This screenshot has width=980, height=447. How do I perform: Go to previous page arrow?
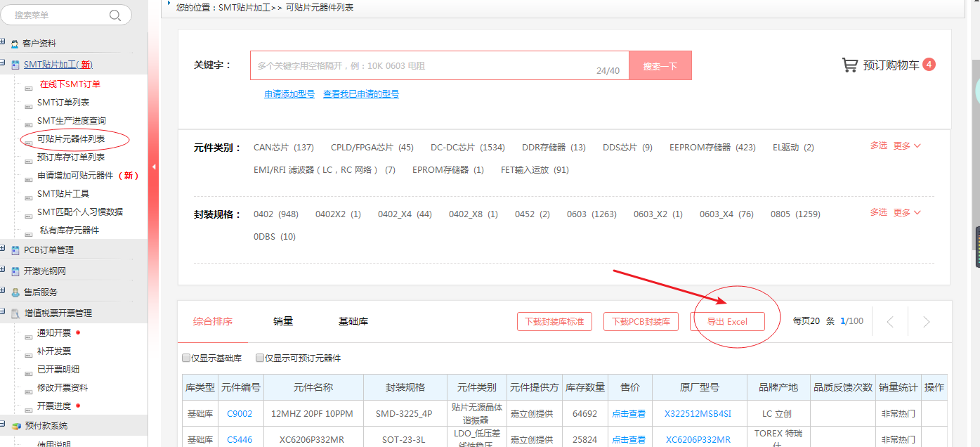(890, 322)
